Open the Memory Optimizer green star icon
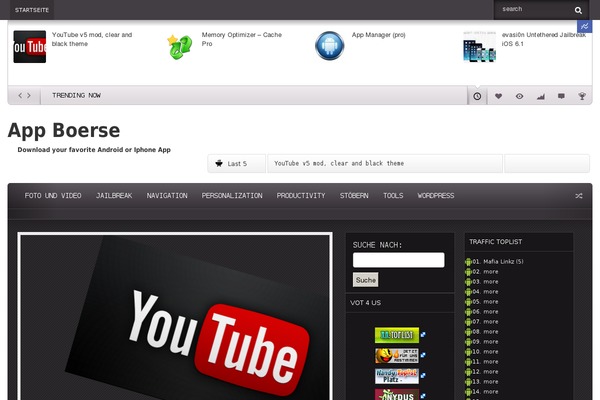 tap(179, 47)
